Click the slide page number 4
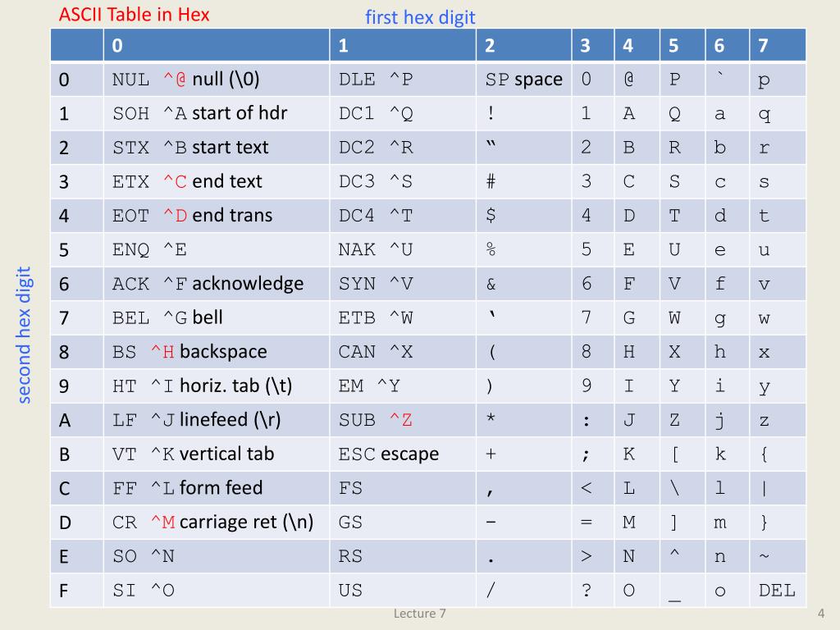Screen dimensions: 840x630 (x=821, y=614)
